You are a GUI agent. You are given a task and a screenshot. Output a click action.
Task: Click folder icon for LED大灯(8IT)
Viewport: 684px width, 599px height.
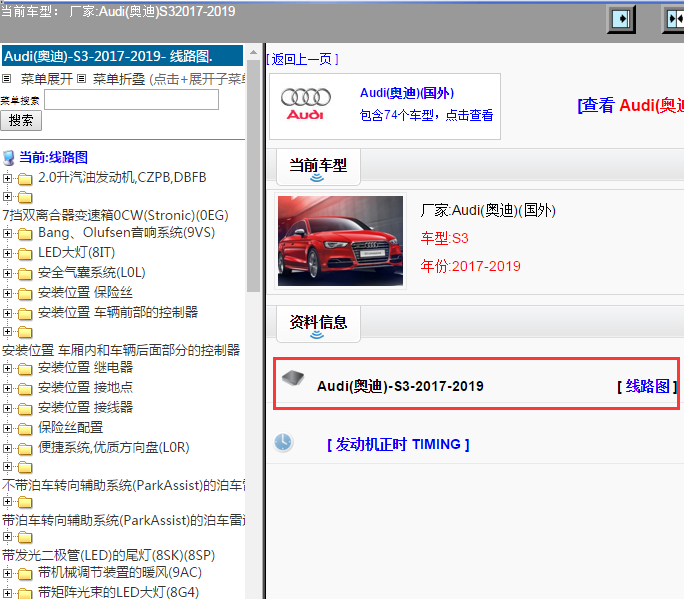[25, 253]
